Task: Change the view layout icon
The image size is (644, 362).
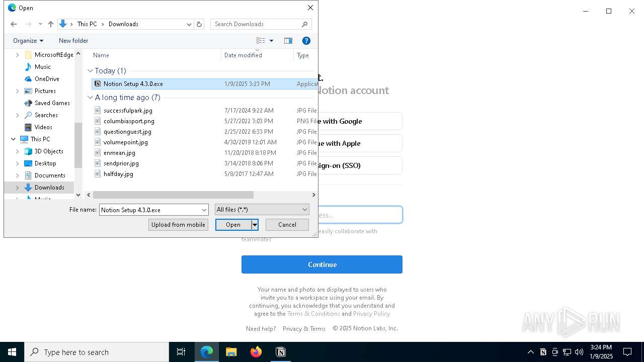Action: click(x=261, y=41)
